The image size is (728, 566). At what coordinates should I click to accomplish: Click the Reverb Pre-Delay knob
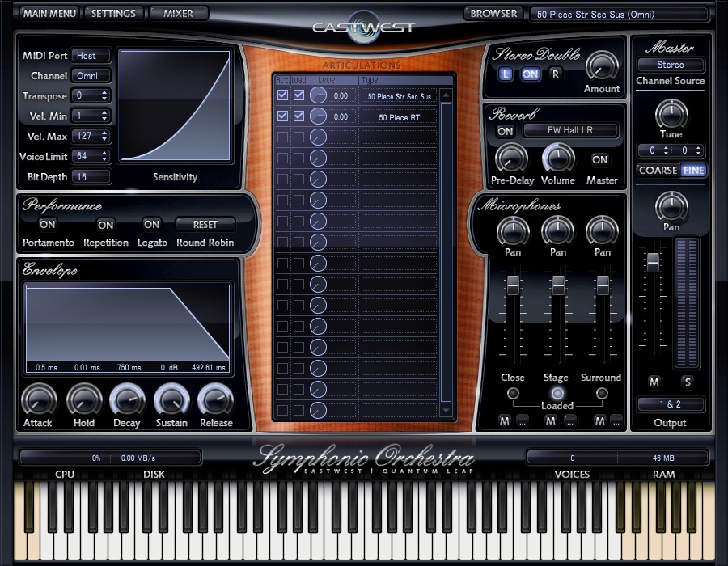point(511,158)
